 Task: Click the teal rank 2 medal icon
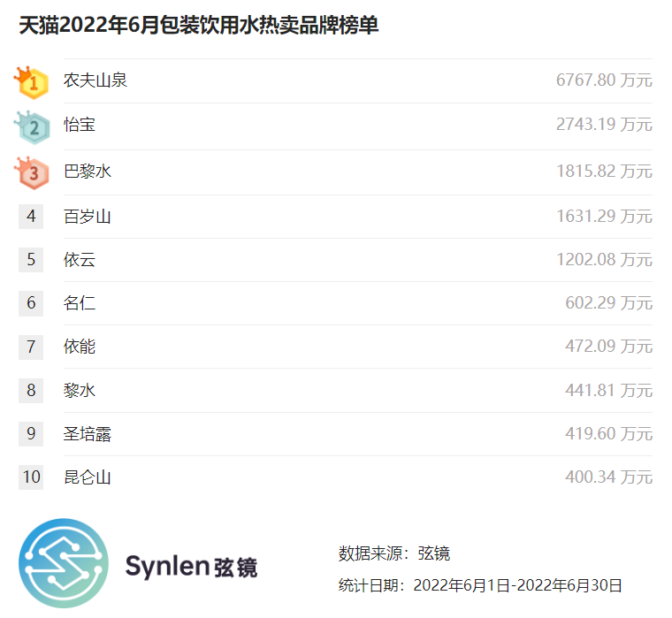tap(32, 127)
